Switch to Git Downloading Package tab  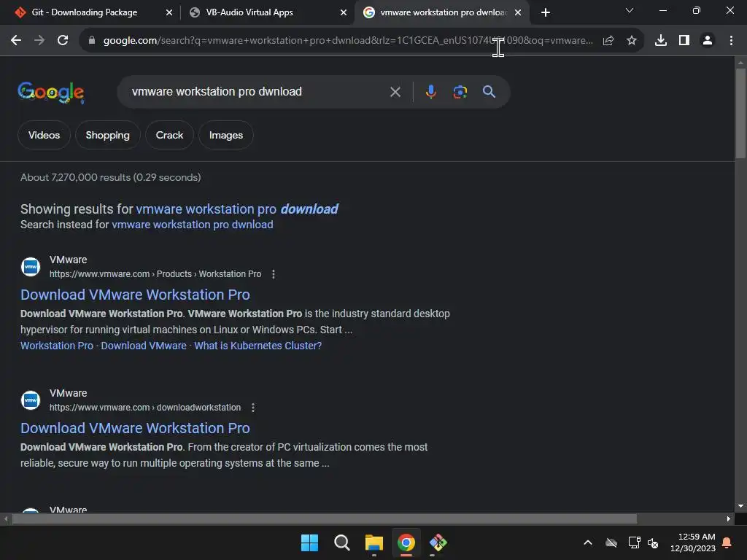[x=85, y=12]
